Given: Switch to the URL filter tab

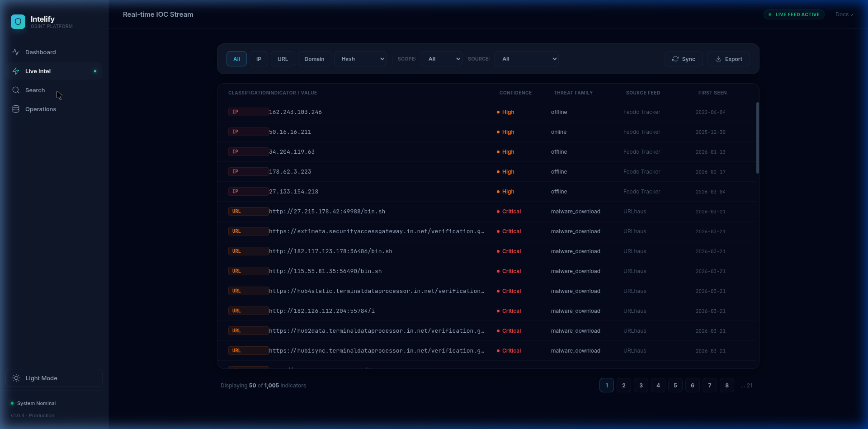Looking at the screenshot, I should tap(283, 59).
